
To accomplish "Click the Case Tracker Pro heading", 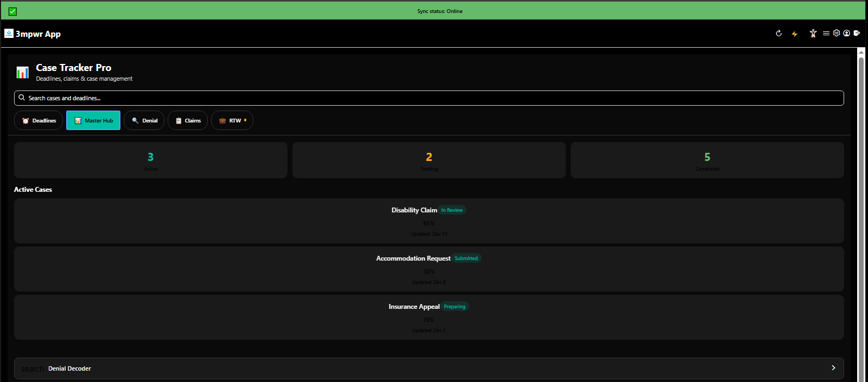I will [74, 68].
